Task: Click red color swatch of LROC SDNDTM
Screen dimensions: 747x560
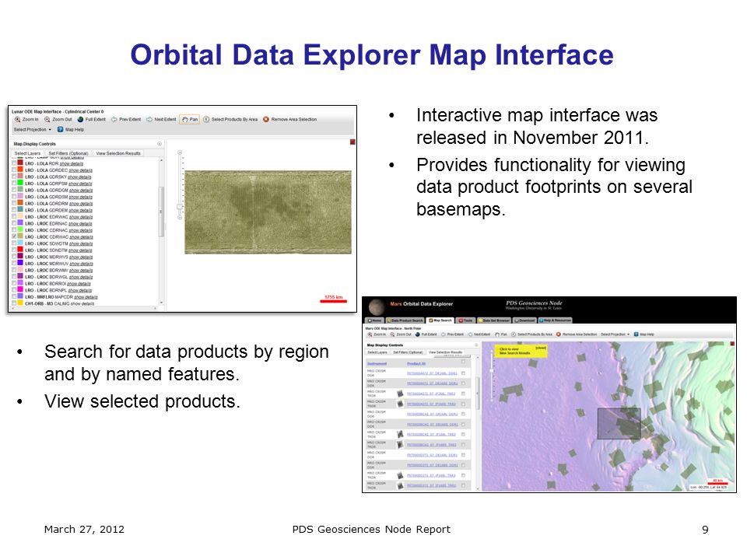Action: click(x=20, y=250)
